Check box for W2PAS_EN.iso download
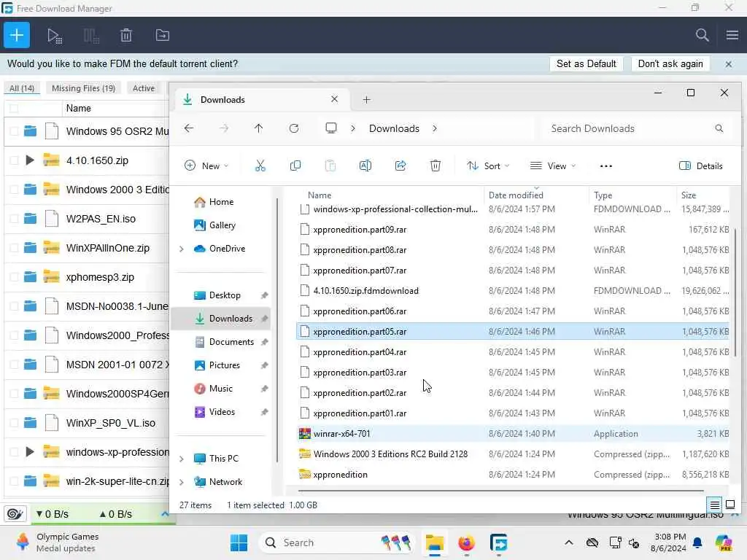The height and width of the screenshot is (560, 747). [x=14, y=219]
